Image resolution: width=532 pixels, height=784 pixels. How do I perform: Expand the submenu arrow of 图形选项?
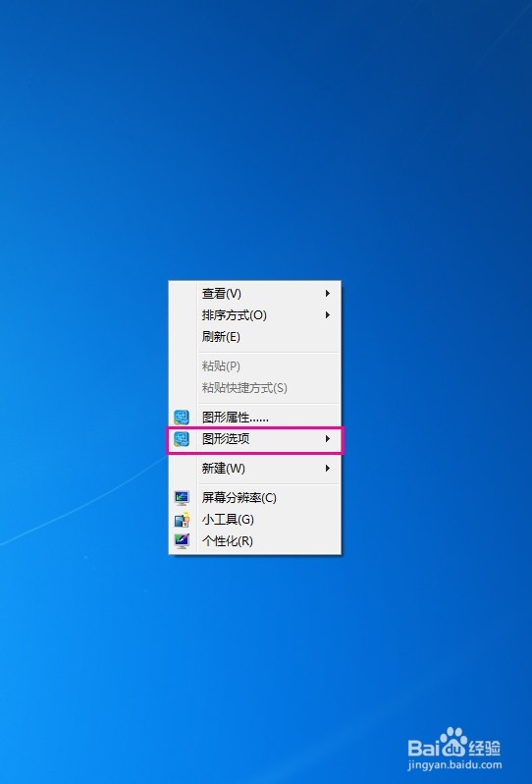(x=328, y=439)
